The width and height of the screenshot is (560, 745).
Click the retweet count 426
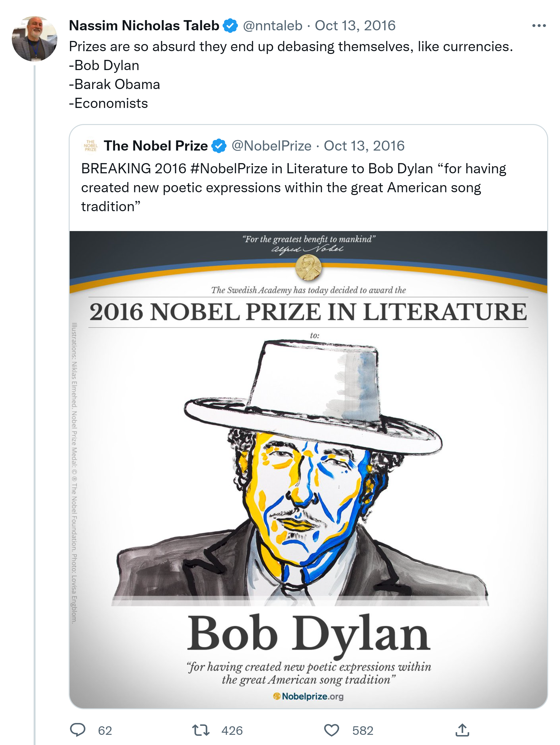[232, 731]
